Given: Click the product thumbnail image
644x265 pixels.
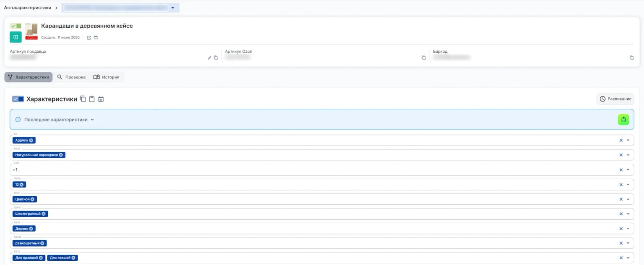Looking at the screenshot, I should tap(31, 31).
